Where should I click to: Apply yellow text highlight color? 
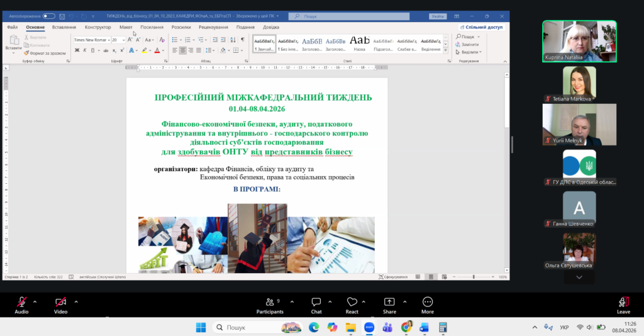point(144,50)
